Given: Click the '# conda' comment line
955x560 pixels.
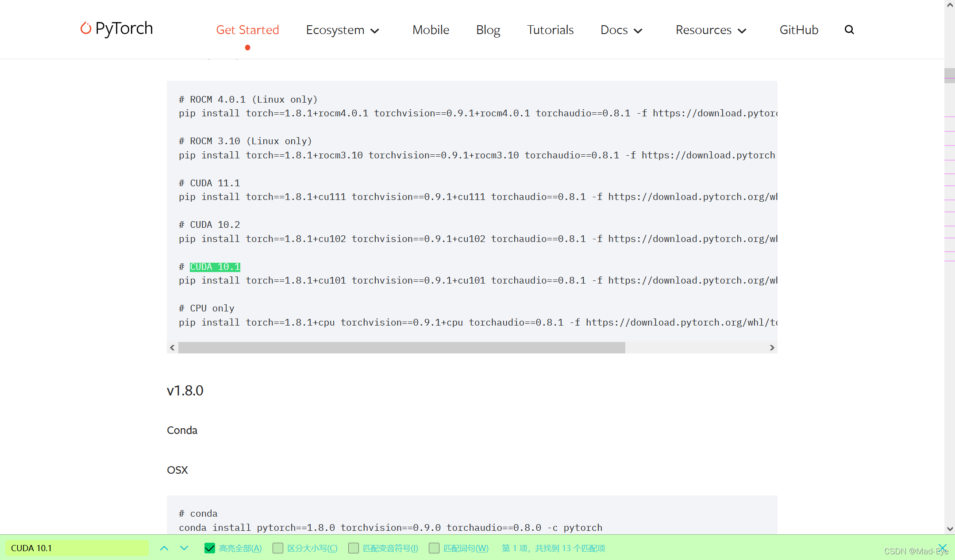Looking at the screenshot, I should (x=198, y=514).
